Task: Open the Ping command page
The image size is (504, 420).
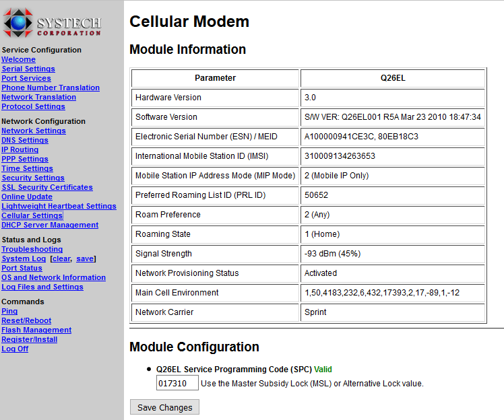Action: (x=9, y=311)
